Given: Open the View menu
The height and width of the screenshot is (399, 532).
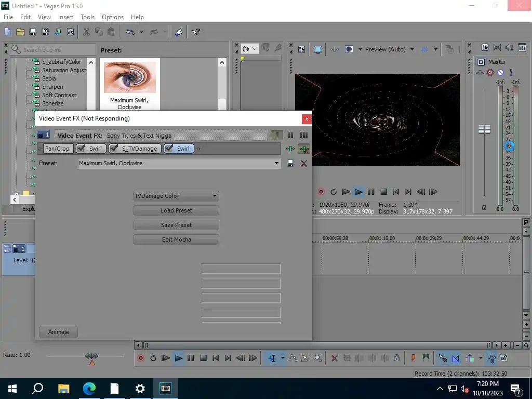Looking at the screenshot, I should coord(44,17).
